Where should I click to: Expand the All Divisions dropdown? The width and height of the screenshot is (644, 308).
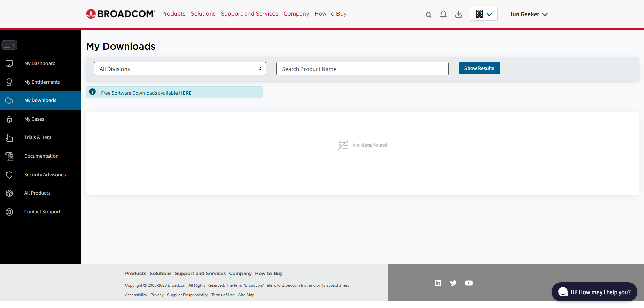[x=180, y=69]
